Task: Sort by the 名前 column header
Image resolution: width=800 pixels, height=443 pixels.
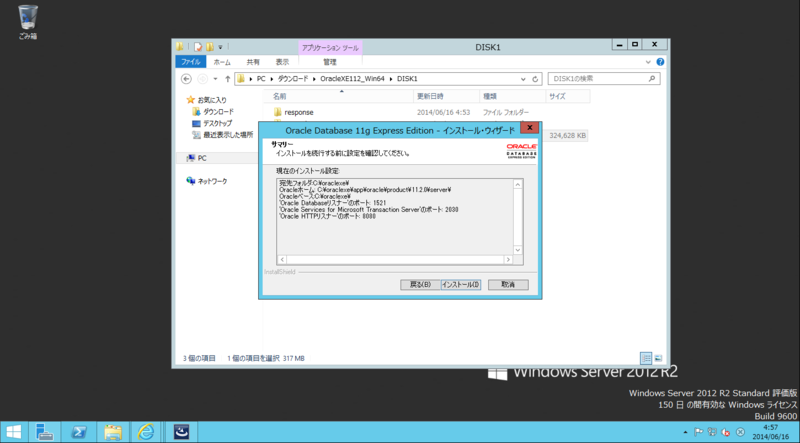Action: pyautogui.click(x=339, y=96)
